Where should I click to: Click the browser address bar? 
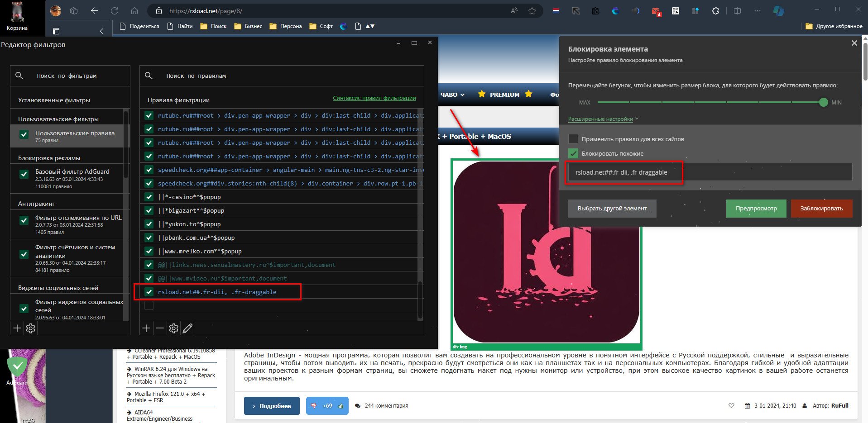click(335, 11)
